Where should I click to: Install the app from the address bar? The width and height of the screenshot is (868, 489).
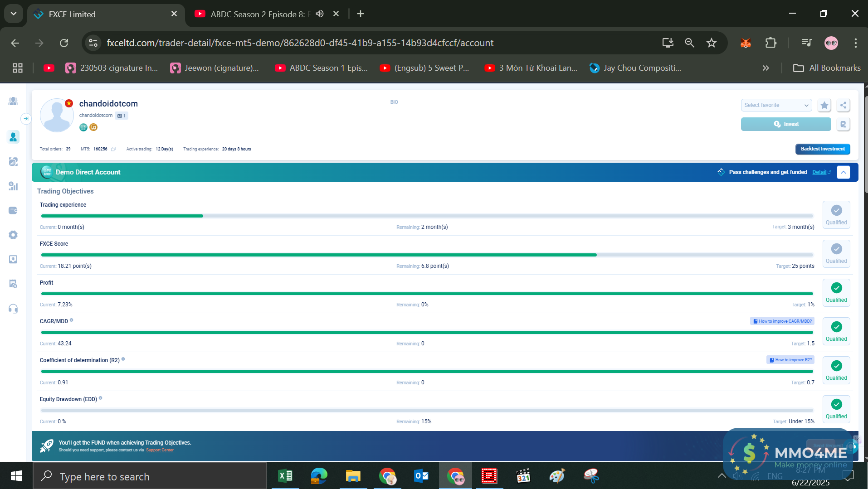668,43
